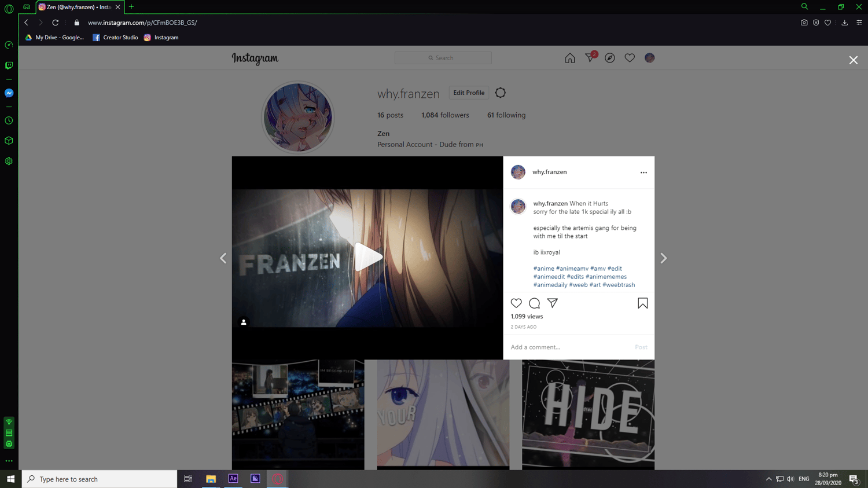Reload the current page
Screen dimensions: 868x488
[x=56, y=23]
